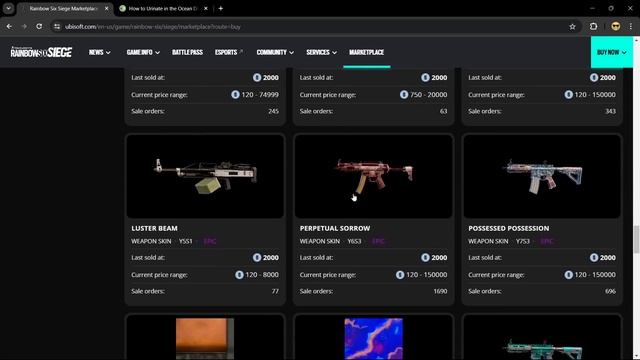
Task: Expand the SERVICES dropdown menu
Action: [x=322, y=52]
